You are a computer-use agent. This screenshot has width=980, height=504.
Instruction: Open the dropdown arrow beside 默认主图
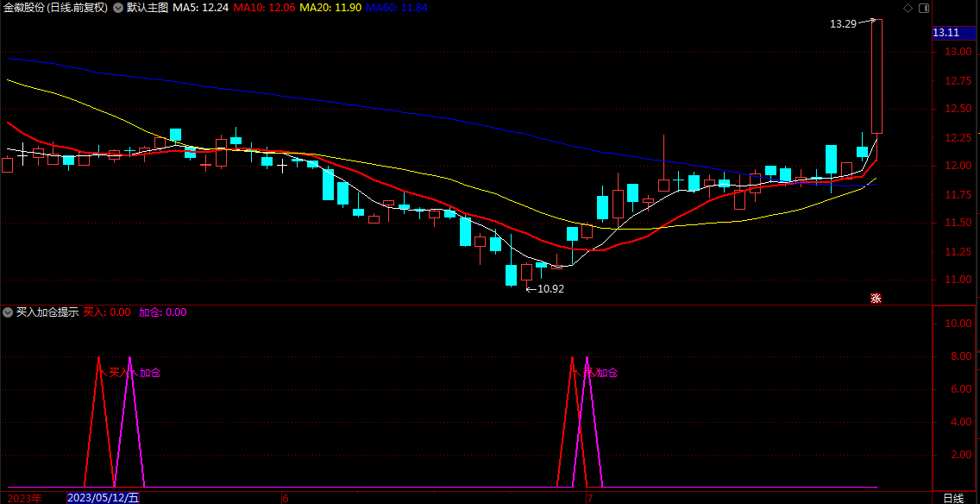coord(118,8)
